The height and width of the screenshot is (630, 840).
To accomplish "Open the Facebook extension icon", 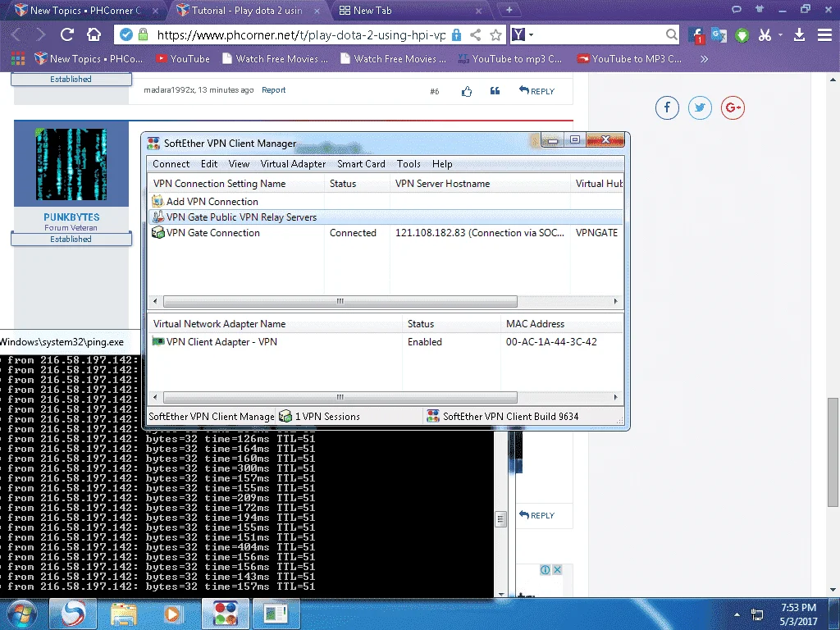I will (x=696, y=35).
